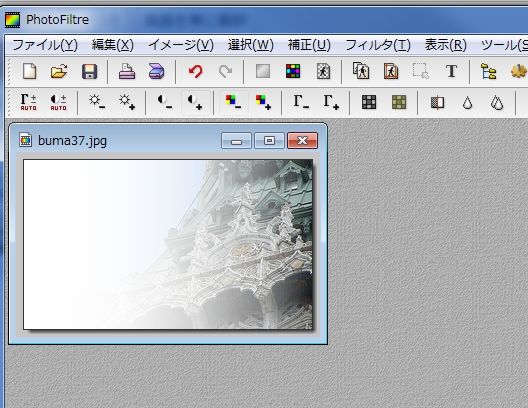The image size is (528, 408).
Task: Open the image size tool
Action: point(361,71)
